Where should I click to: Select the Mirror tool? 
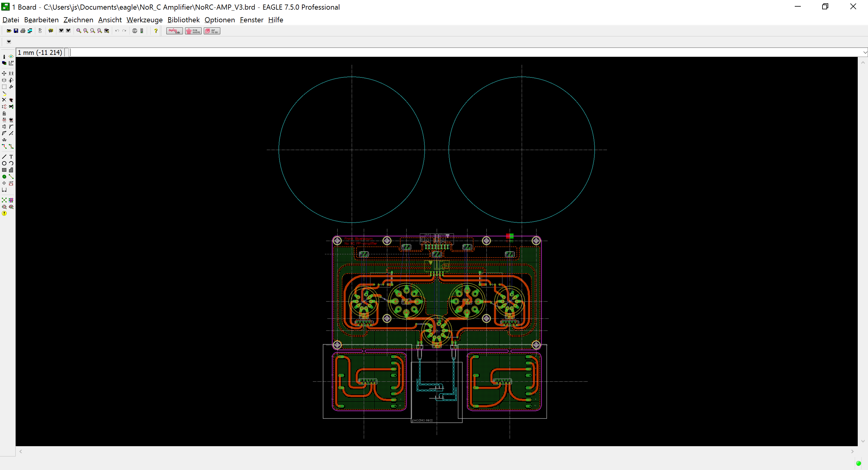pyautogui.click(x=4, y=80)
